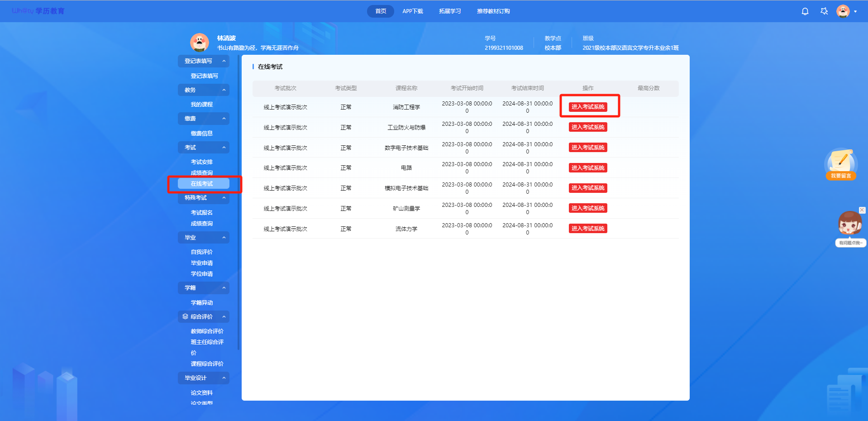
Task: Click the 综合评价 layers icon in sidebar
Action: (185, 316)
